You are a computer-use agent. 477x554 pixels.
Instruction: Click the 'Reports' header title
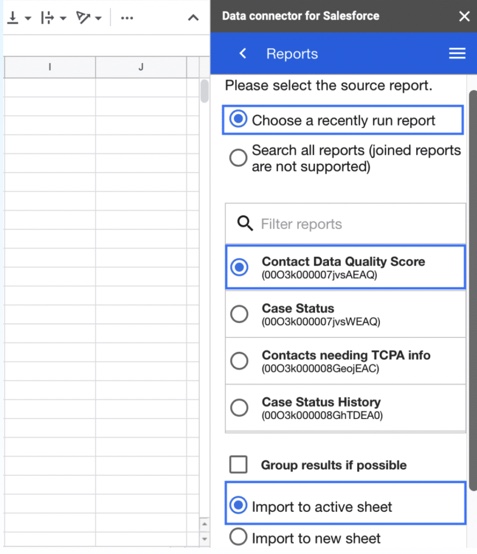(x=292, y=54)
